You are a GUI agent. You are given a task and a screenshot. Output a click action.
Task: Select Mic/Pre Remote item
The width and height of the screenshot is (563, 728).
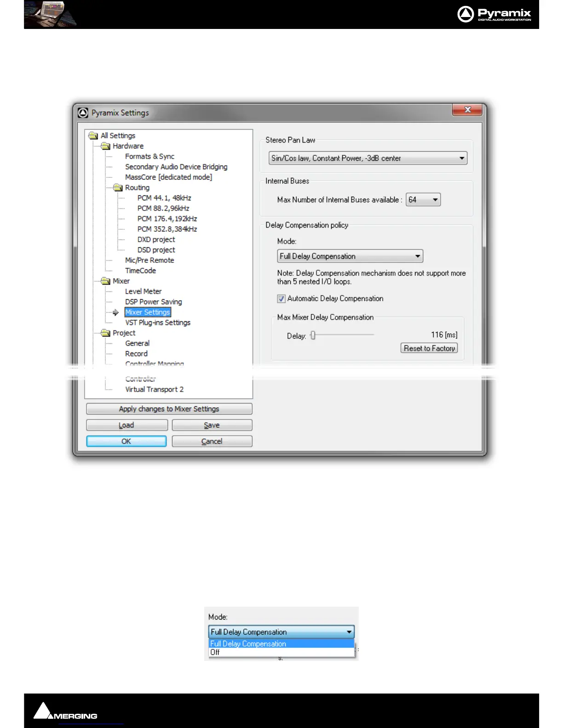pyautogui.click(x=149, y=260)
